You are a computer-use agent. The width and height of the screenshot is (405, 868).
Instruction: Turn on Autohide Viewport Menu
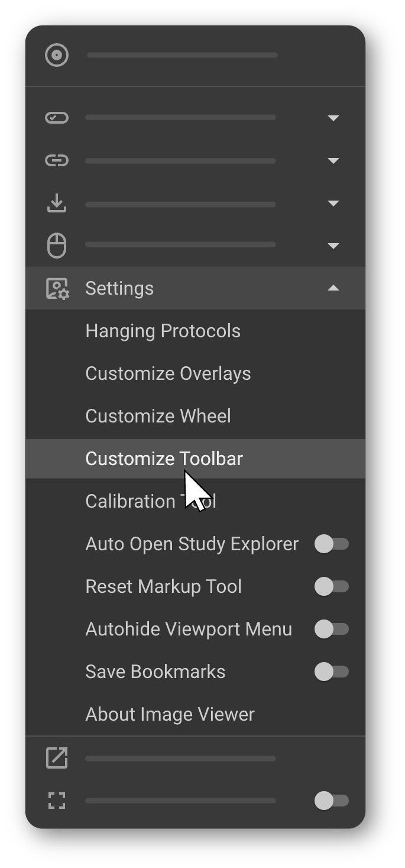point(331,629)
